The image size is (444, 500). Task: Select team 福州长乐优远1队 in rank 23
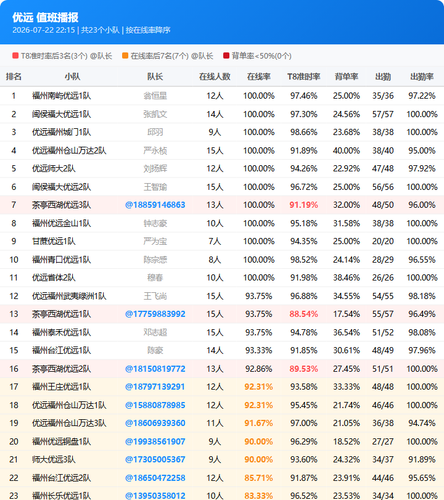[x=61, y=496]
